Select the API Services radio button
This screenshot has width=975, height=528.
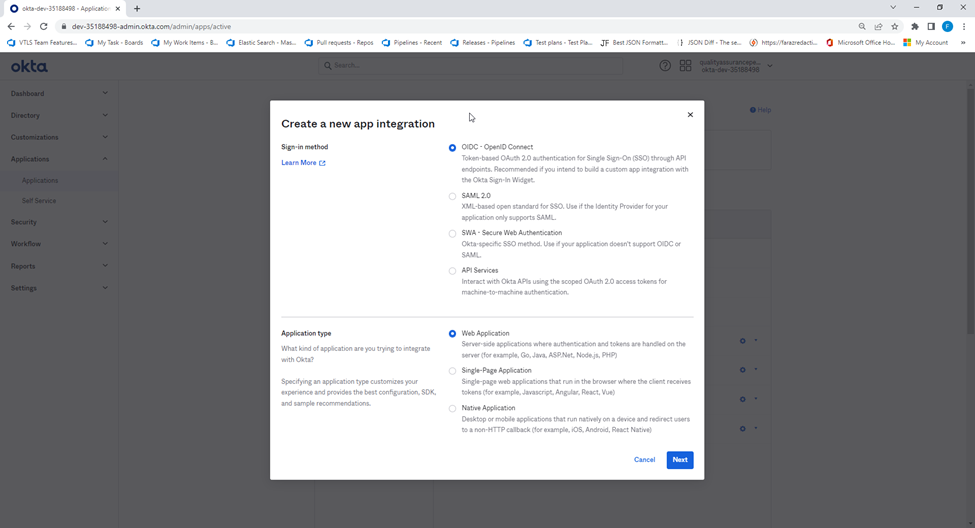pyautogui.click(x=452, y=271)
